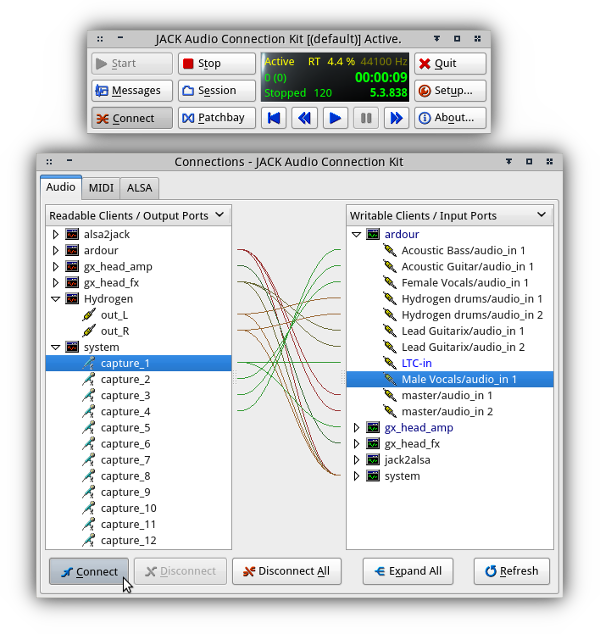Collapse the Hydrogen client node
The image size is (600, 634).
(x=56, y=299)
